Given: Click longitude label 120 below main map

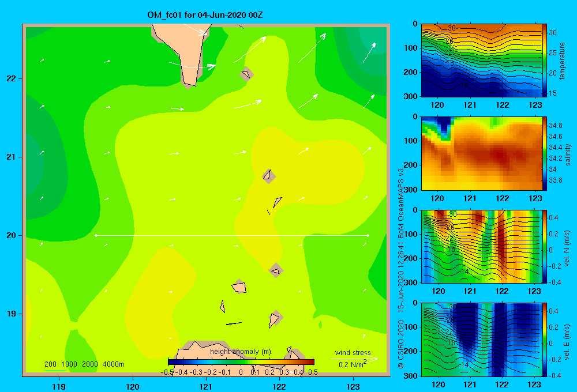Looking at the screenshot, I should coord(133,386).
